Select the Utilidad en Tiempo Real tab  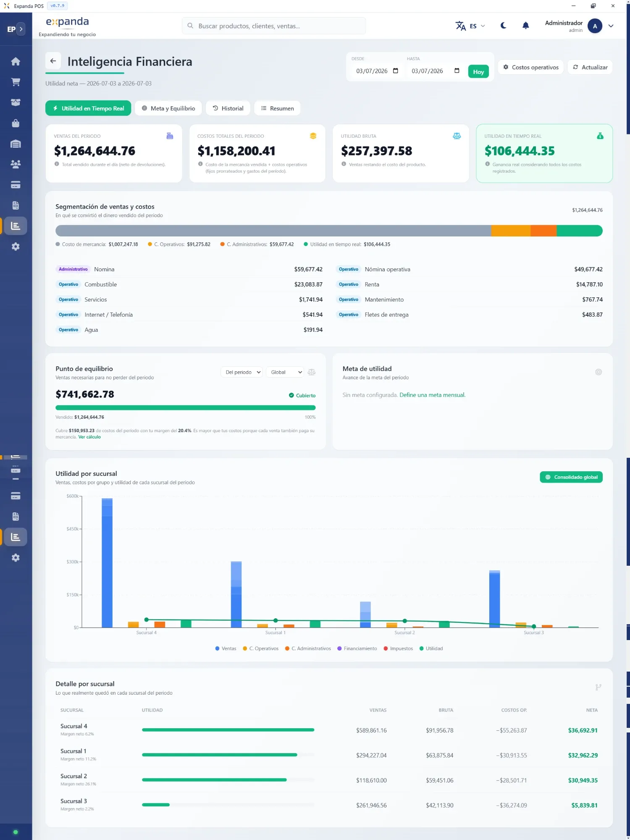pyautogui.click(x=88, y=108)
